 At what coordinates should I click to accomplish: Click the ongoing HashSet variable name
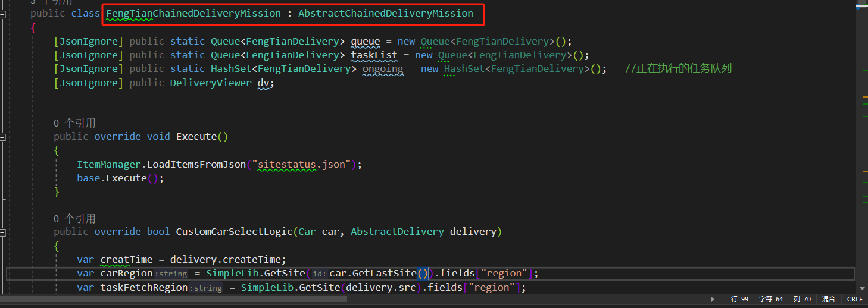pyautogui.click(x=382, y=69)
